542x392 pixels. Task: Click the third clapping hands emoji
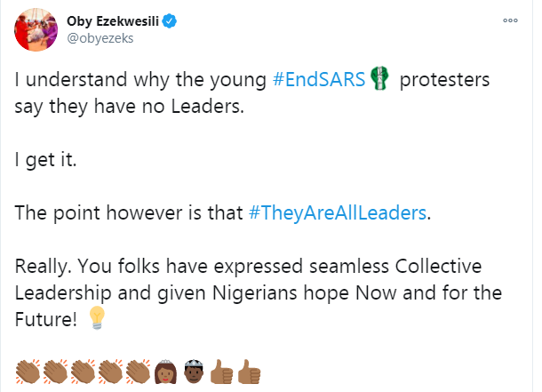(x=83, y=372)
